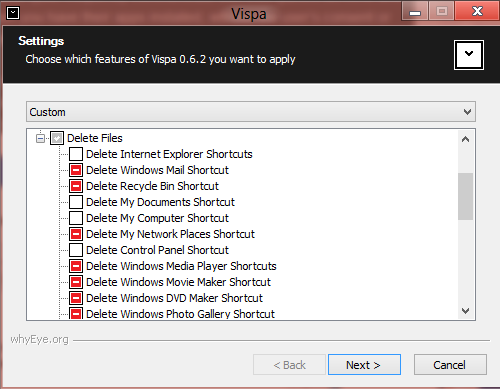Screen dimensions: 500x389
Task: Select Delete My Computer Shortcut label
Action: (157, 218)
